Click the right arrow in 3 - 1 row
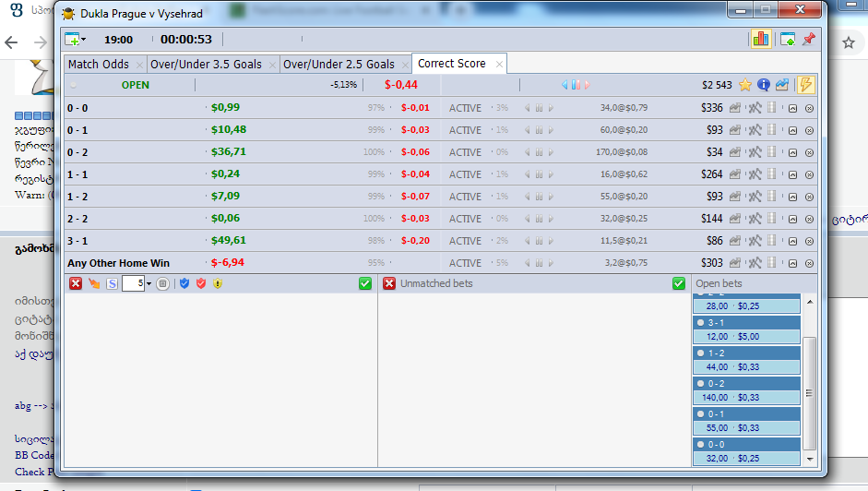Viewport: 868px width, 491px height. 551,241
